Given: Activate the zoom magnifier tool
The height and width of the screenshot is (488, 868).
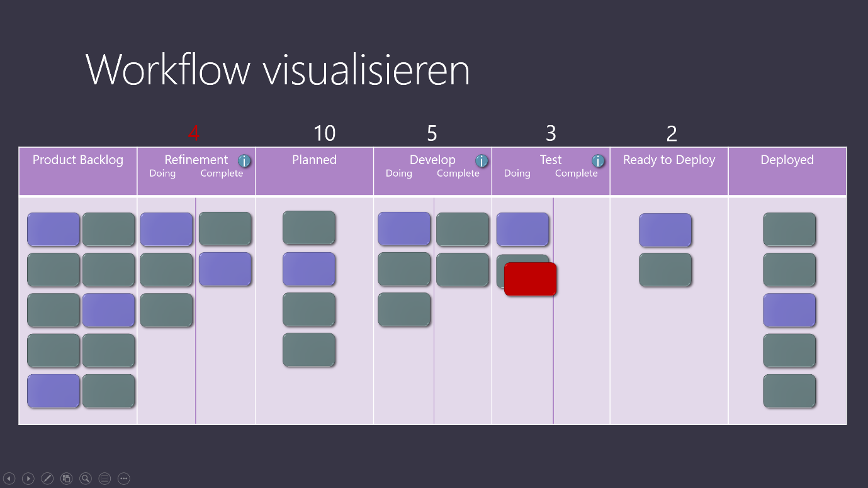Looking at the screenshot, I should click(86, 479).
